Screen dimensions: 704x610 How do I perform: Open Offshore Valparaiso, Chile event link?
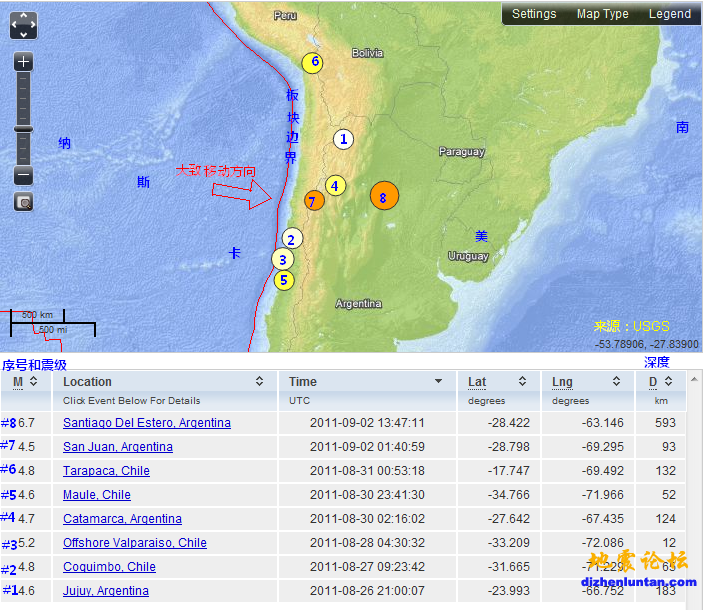tap(135, 543)
